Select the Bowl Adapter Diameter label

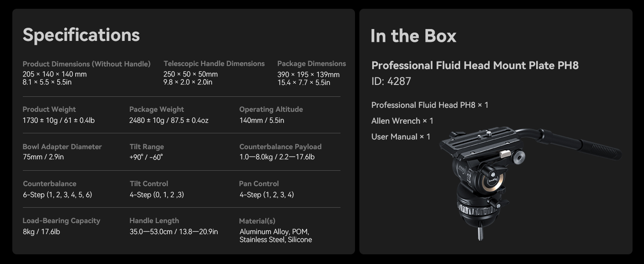click(x=62, y=147)
